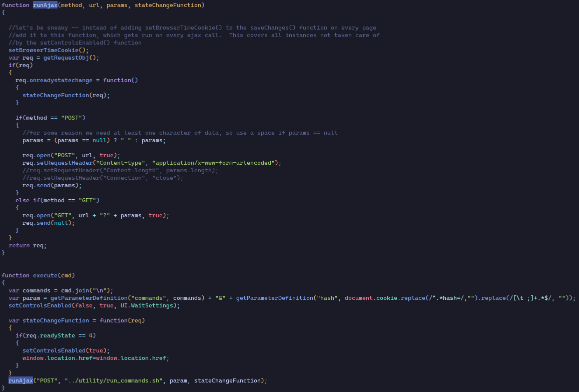This screenshot has height=392, width=579.
Task: Click the getRequestObj function call
Action: click(66, 58)
